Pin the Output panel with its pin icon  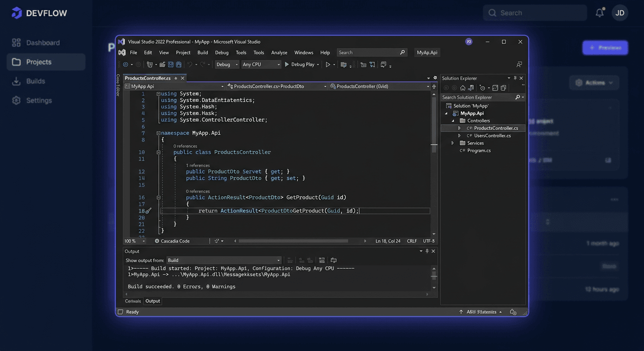pos(427,251)
